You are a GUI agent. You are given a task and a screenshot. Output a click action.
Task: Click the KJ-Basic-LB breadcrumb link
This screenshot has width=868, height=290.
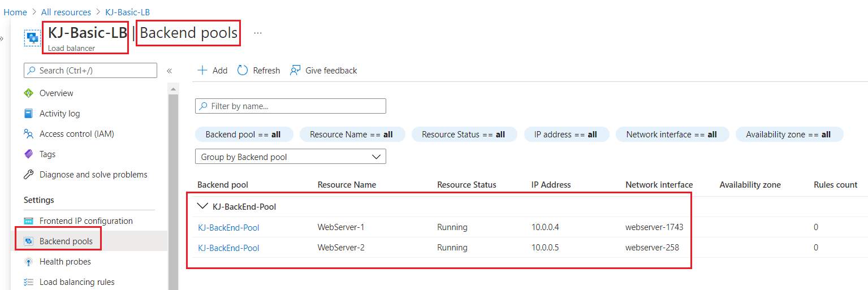128,12
